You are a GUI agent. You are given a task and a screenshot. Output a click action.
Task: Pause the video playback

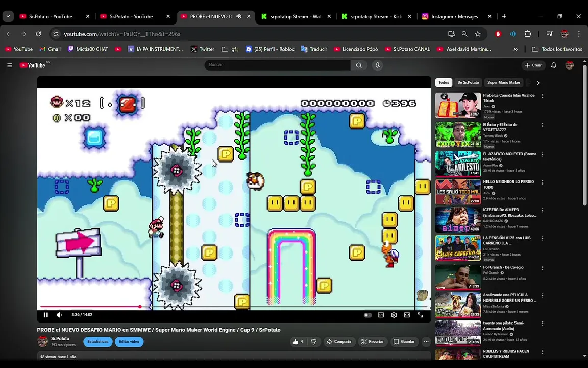pos(46,315)
